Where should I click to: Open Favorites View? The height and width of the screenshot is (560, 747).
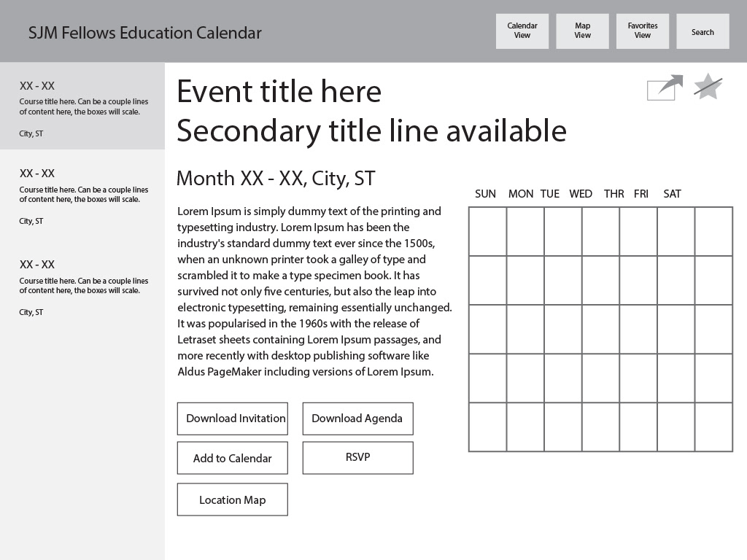(643, 31)
